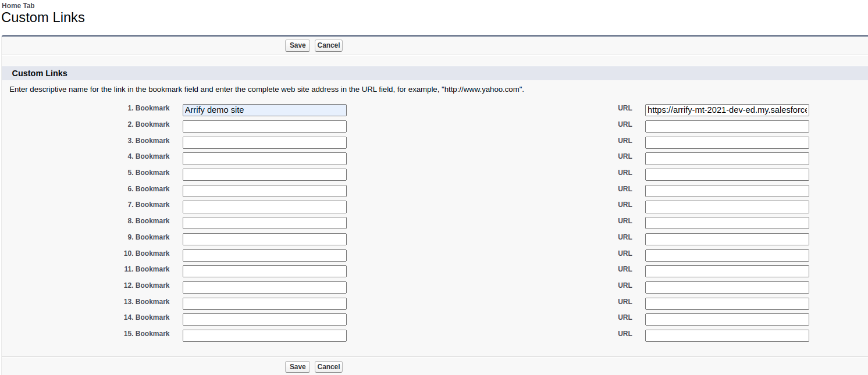
Task: Click the "8. Bookmark" label
Action: 149,221
